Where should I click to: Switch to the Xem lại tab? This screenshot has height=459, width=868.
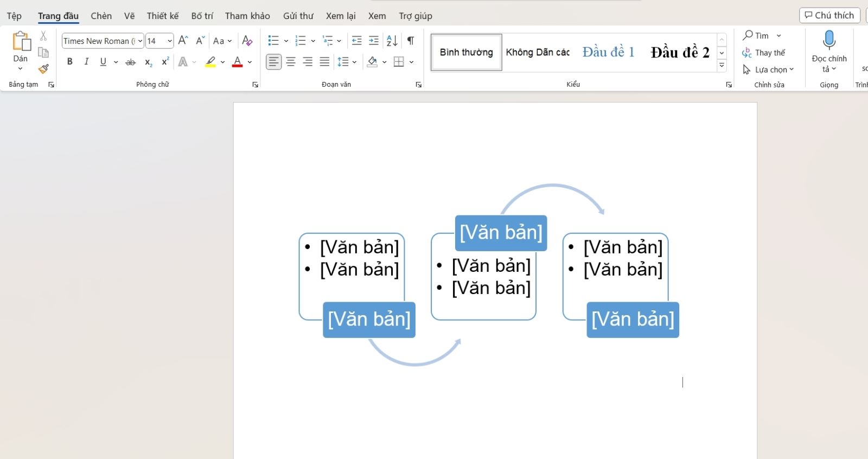[x=341, y=16]
